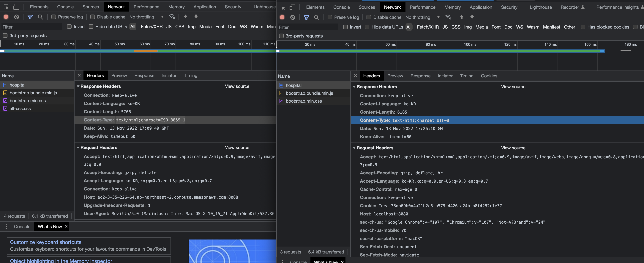The height and width of the screenshot is (263, 644).
Task: Enable Disable cache checkbox in right DevTools
Action: tap(369, 17)
